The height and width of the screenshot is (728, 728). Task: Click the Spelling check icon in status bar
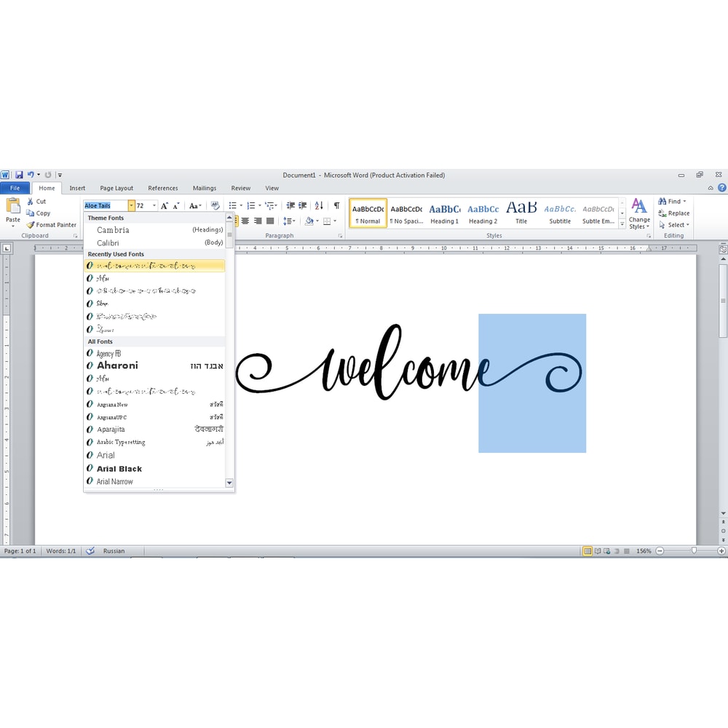click(x=90, y=551)
